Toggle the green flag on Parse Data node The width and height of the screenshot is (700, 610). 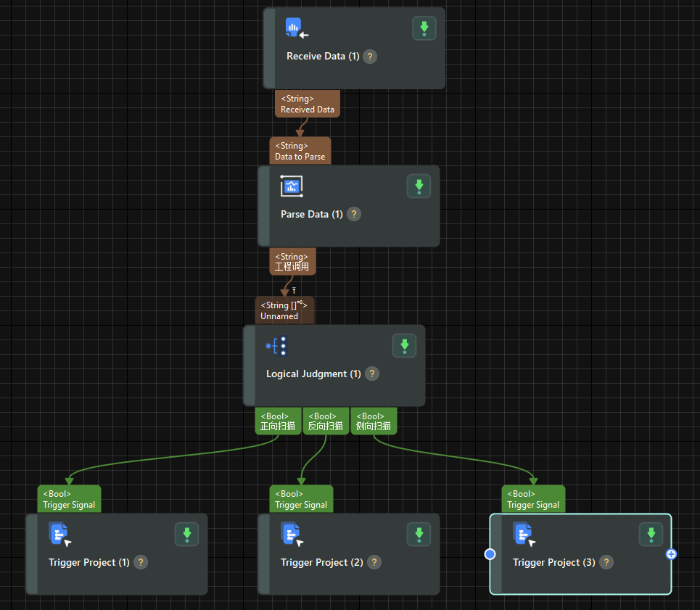point(419,186)
